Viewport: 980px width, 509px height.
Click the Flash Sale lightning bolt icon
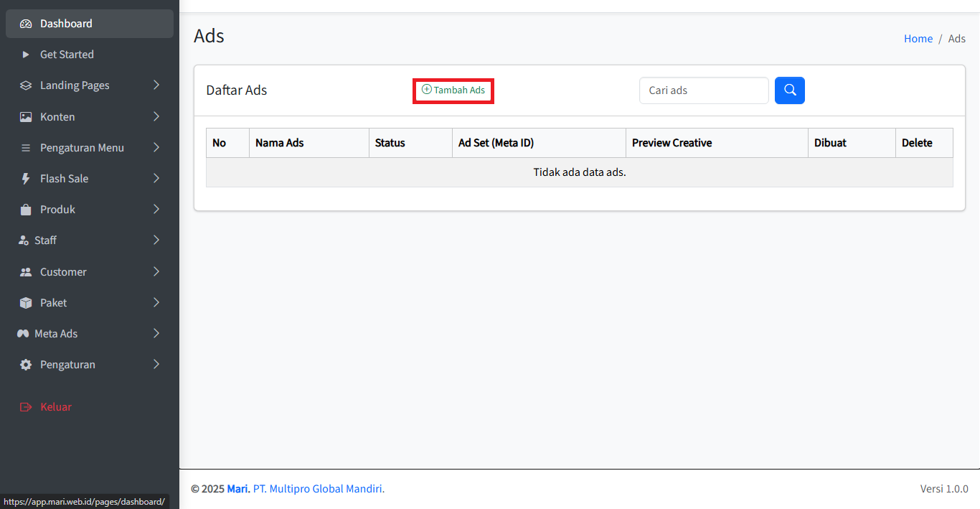[26, 179]
